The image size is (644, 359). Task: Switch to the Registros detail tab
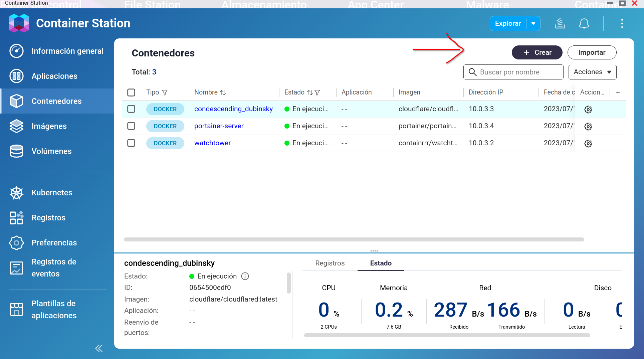330,263
